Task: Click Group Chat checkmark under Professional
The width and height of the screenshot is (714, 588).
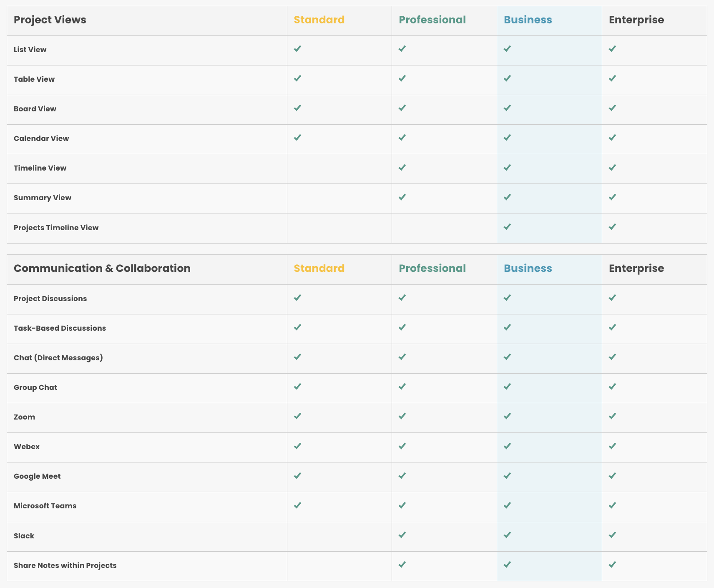Action: pyautogui.click(x=402, y=387)
